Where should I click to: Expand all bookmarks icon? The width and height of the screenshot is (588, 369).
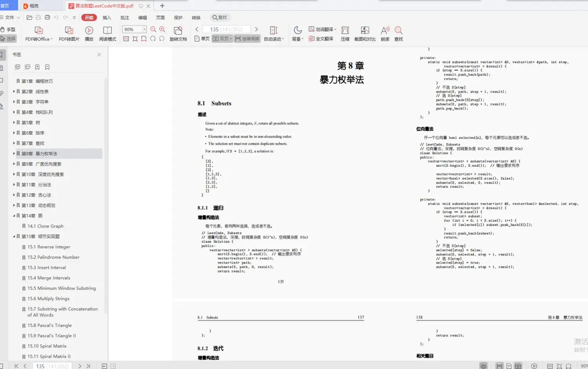pos(17,67)
